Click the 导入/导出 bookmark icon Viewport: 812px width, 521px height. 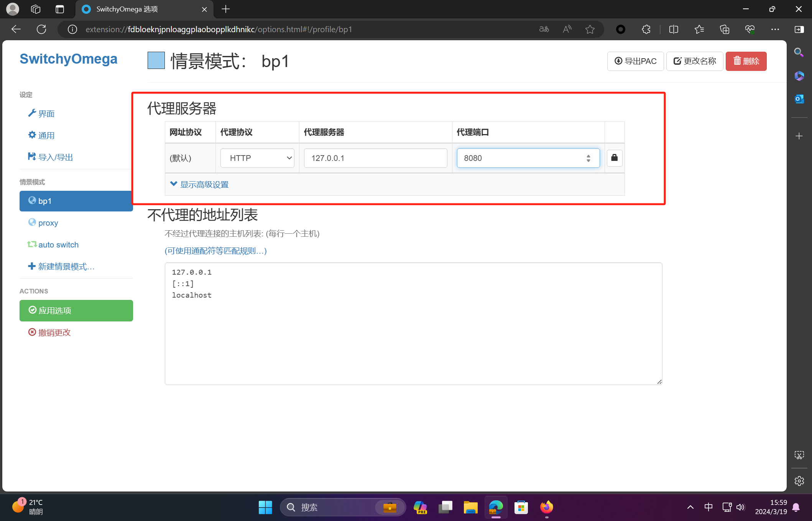(x=32, y=156)
